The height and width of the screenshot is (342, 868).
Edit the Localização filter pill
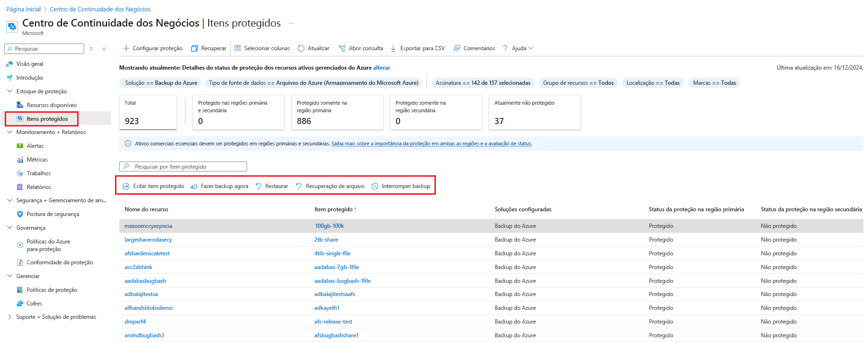(653, 83)
